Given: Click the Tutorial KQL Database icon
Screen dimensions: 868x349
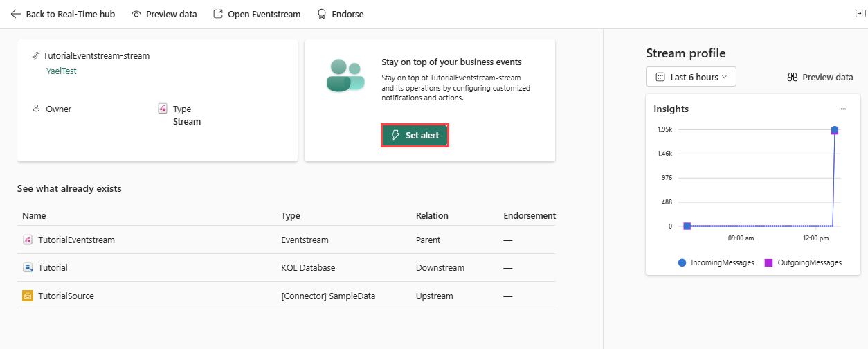Looking at the screenshot, I should (28, 268).
